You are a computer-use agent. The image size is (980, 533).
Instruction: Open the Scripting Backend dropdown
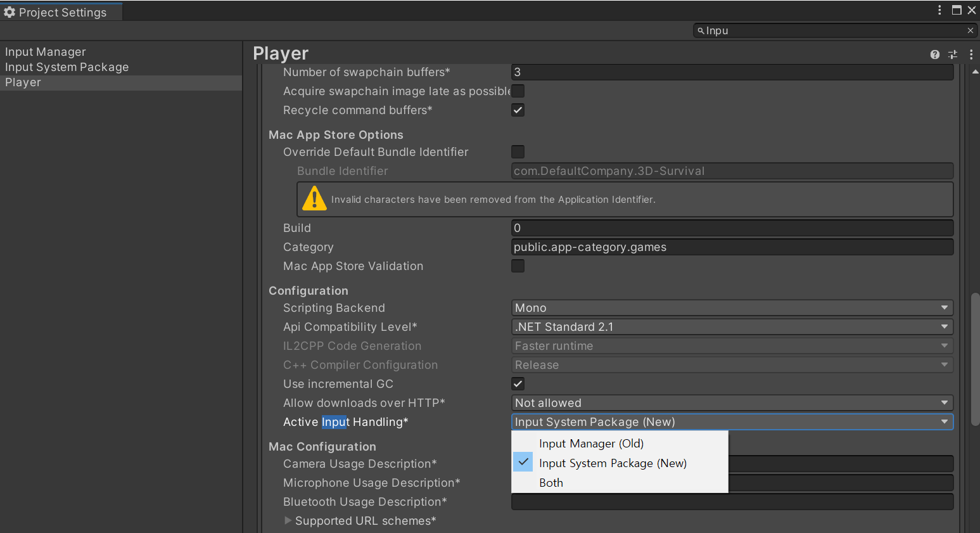pos(732,308)
